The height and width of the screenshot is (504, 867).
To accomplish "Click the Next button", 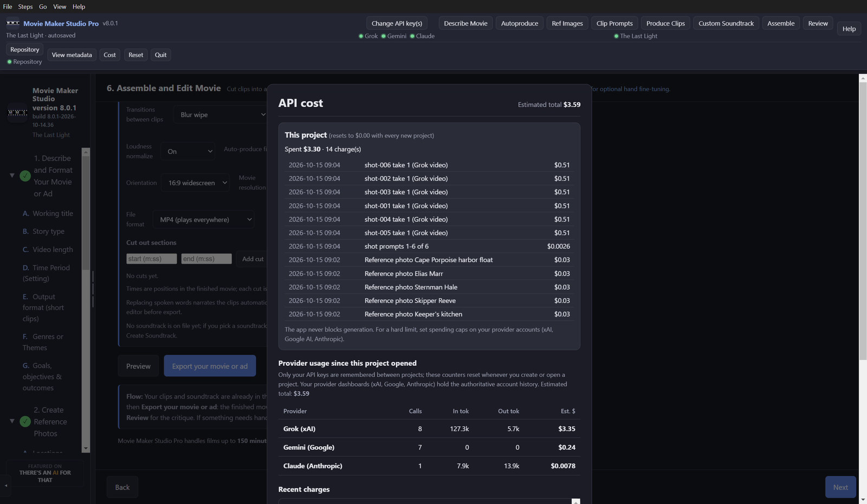I will tap(840, 487).
